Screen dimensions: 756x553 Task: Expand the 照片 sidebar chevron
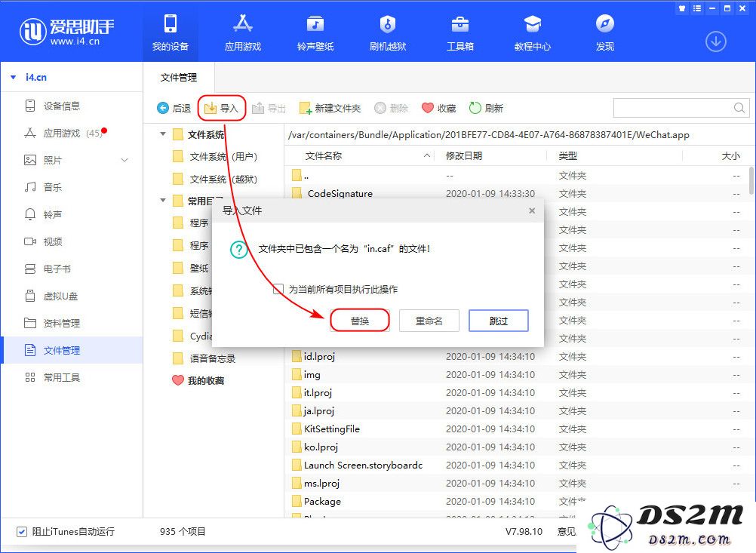[x=124, y=160]
